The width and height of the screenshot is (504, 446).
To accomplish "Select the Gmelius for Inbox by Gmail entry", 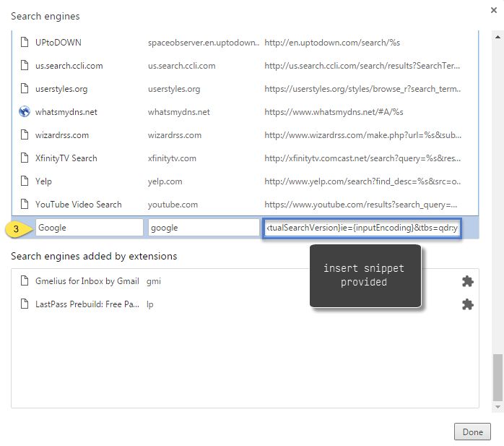I will tap(87, 281).
